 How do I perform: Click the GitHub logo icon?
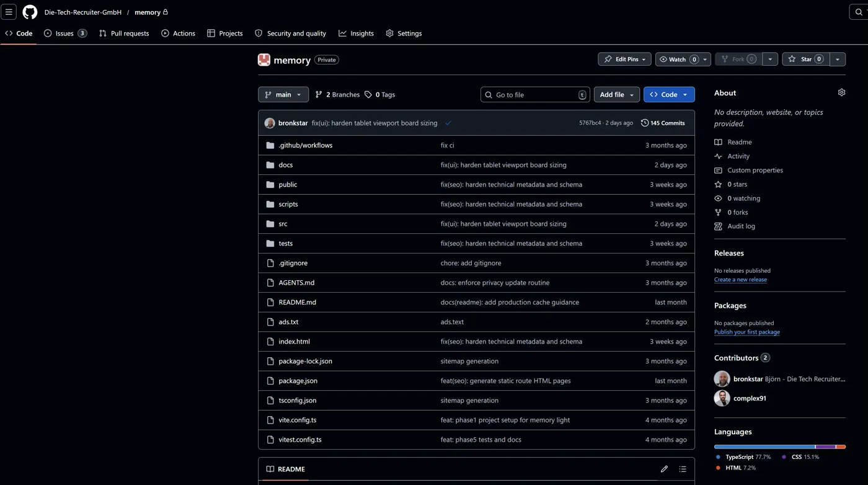(x=29, y=12)
